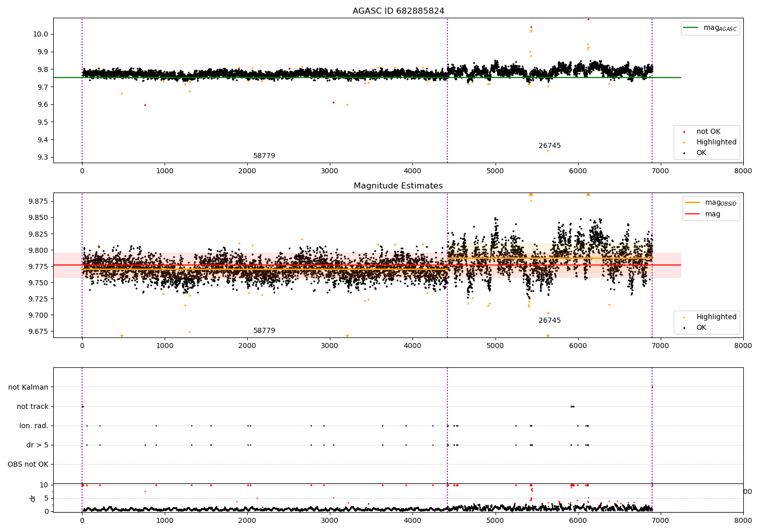The height and width of the screenshot is (532, 760).
Task: Click 'Highlighted' legend entry in top plot
Action: click(716, 142)
